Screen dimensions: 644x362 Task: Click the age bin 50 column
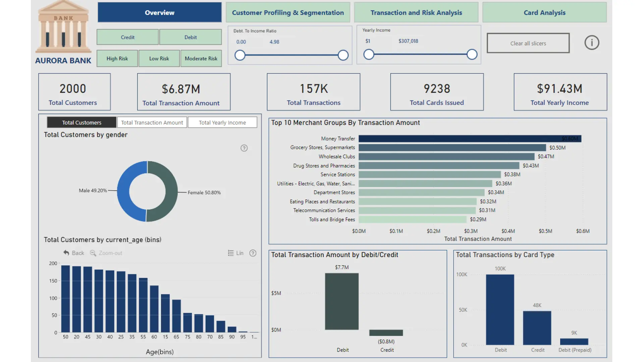pos(65,299)
